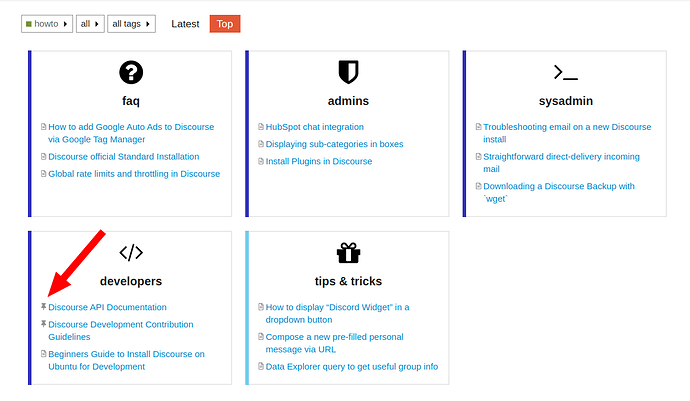Click the admins shield icon
Screen dimensions: 690x401
pos(348,72)
